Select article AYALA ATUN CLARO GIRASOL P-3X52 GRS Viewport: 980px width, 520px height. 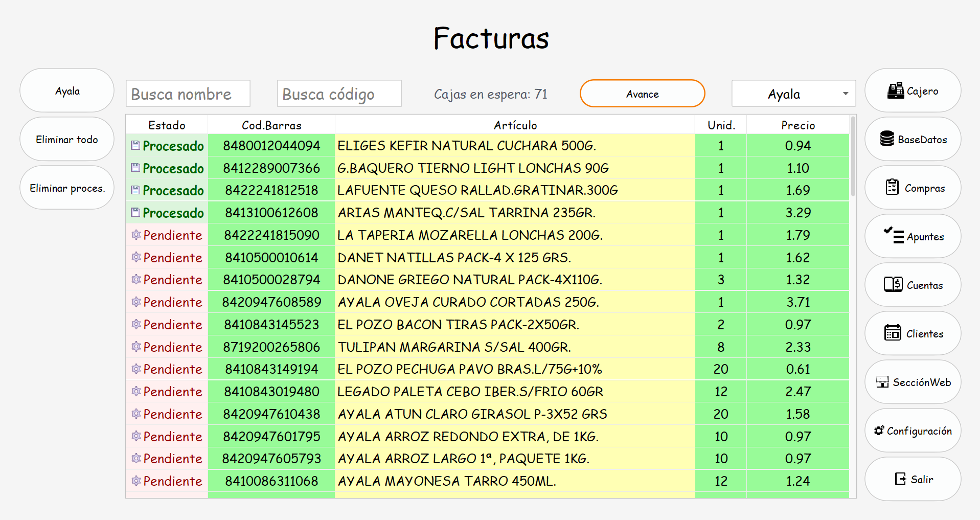(x=515, y=414)
